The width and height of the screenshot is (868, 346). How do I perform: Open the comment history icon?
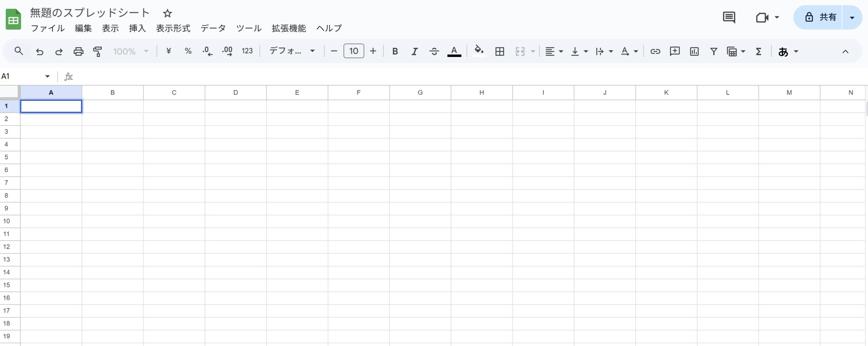pos(729,17)
